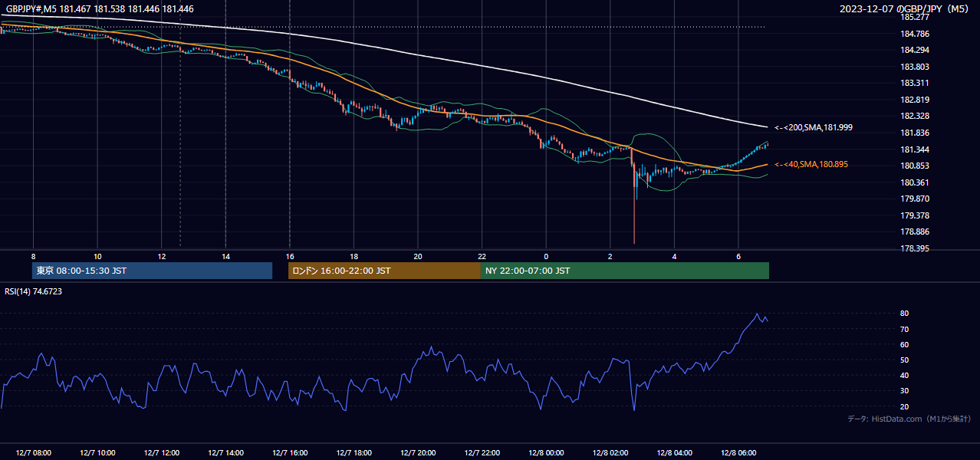The height and width of the screenshot is (460, 980).
Task: Click the 12/8 04:00 bottom time label
Action: (x=674, y=453)
